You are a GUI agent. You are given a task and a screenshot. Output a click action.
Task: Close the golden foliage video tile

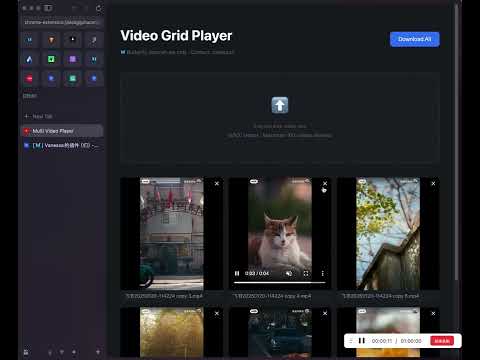217,313
